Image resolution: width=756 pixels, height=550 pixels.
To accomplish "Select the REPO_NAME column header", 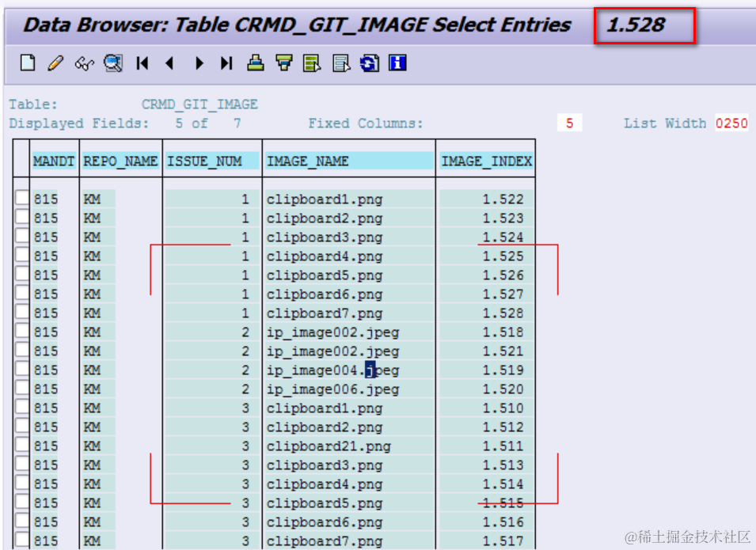I will click(x=120, y=161).
